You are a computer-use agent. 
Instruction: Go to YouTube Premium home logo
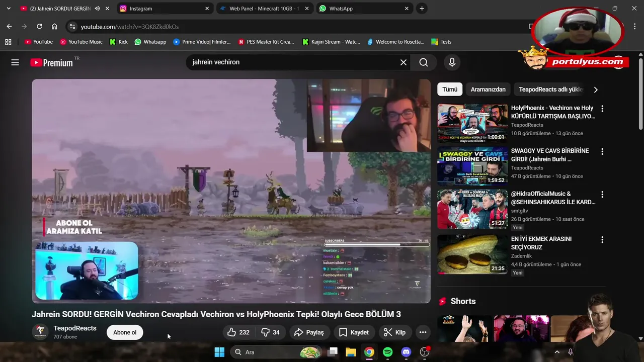coord(51,63)
